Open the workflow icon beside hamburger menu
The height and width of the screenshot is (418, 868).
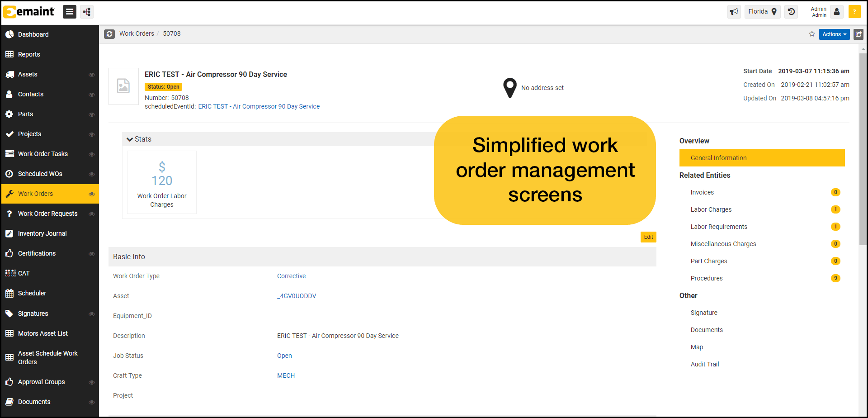(87, 11)
